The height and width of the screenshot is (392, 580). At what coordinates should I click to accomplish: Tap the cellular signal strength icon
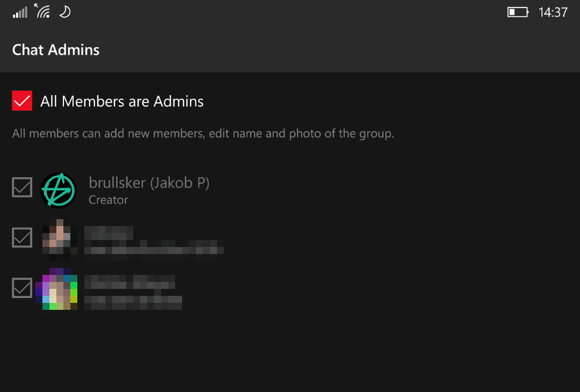[20, 12]
